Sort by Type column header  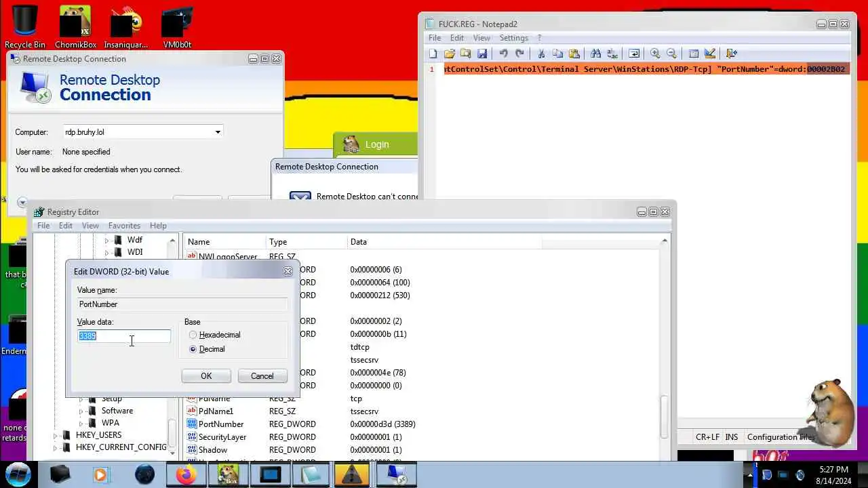[307, 242]
